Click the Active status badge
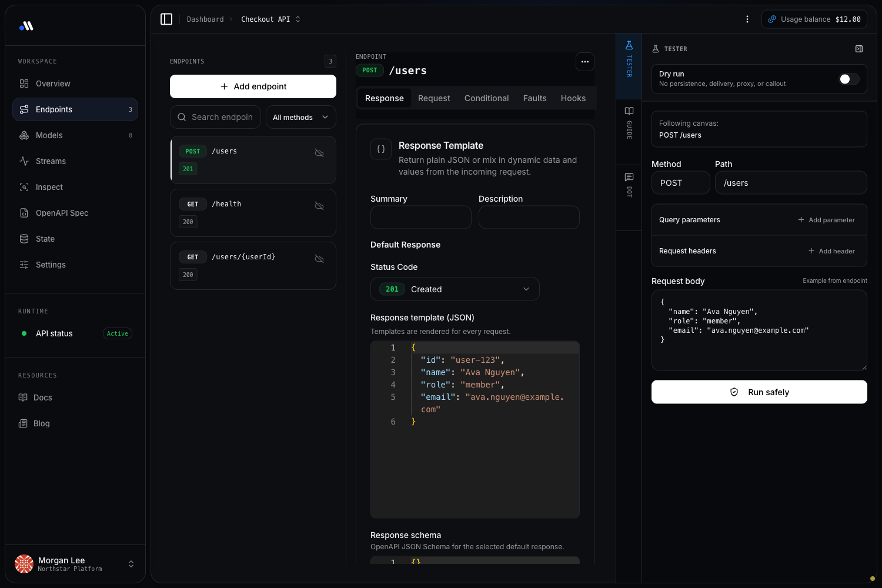Image resolution: width=882 pixels, height=588 pixels. (118, 333)
